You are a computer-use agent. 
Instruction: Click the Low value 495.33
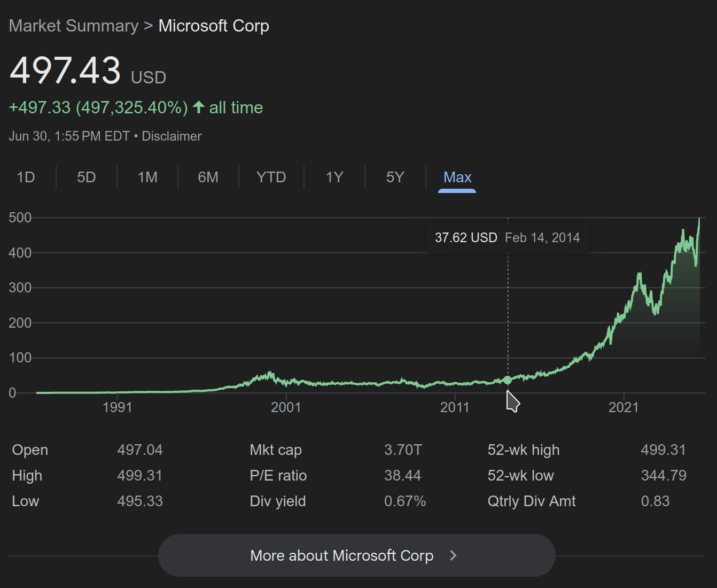140,501
